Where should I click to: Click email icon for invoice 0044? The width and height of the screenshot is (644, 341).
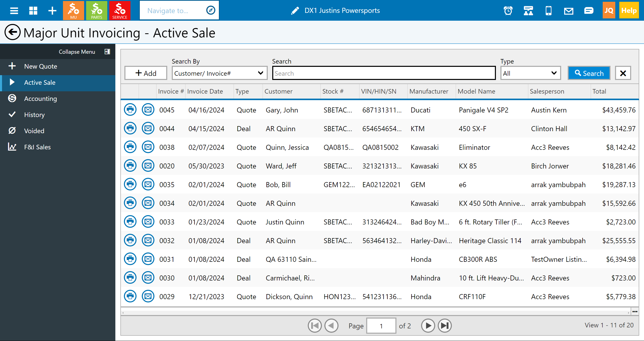coord(148,128)
